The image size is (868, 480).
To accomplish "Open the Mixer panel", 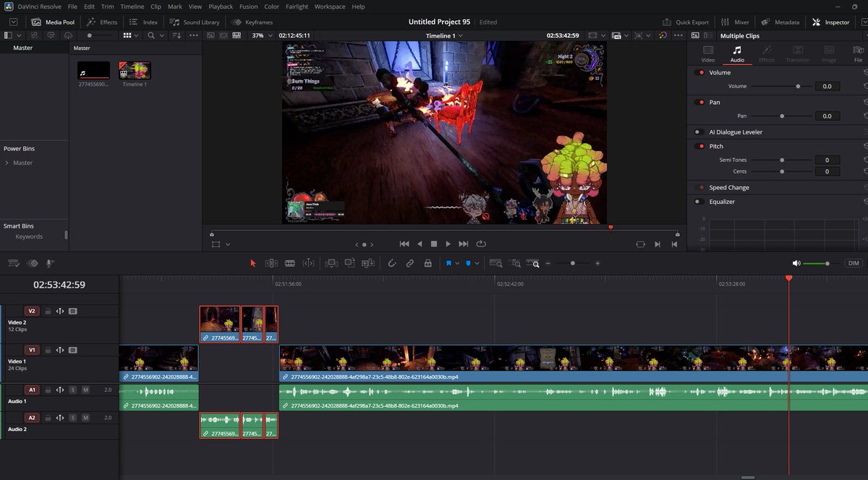I will tap(734, 22).
